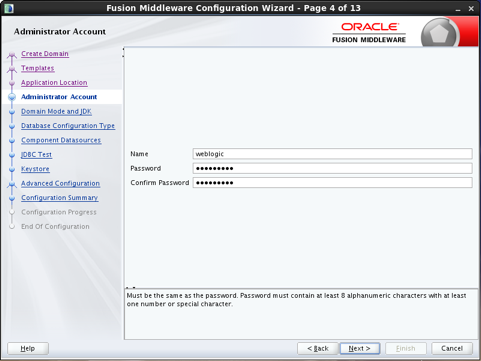Click the Administrator Account step bullet
The height and width of the screenshot is (361, 481).
click(12, 97)
